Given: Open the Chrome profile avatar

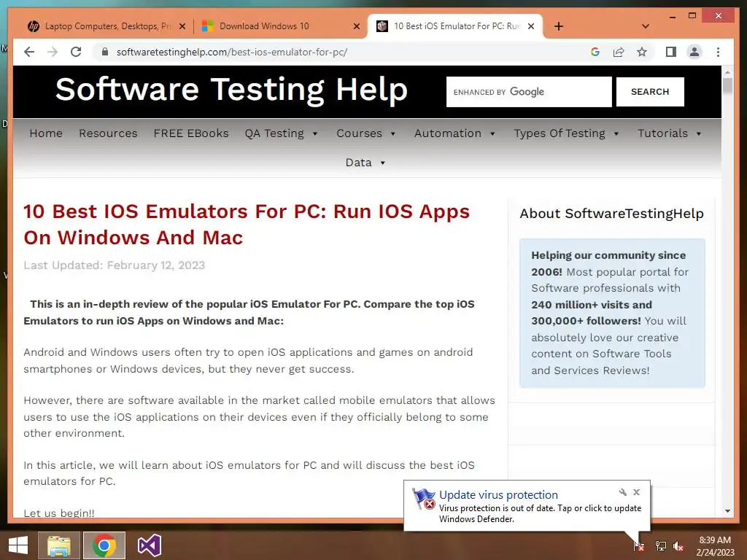Looking at the screenshot, I should tap(694, 52).
